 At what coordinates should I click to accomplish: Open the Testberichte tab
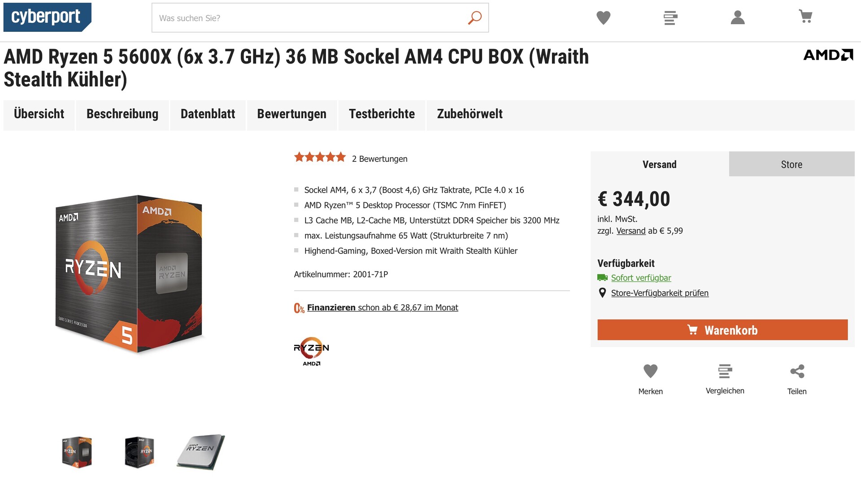tap(382, 114)
